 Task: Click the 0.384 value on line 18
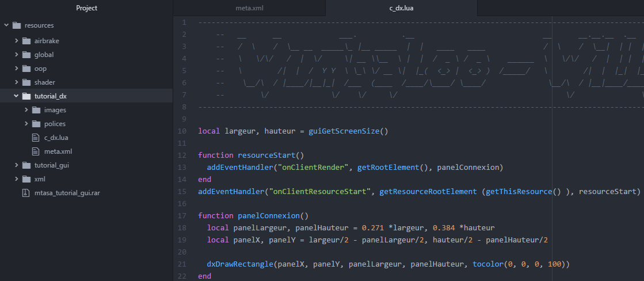coord(444,228)
